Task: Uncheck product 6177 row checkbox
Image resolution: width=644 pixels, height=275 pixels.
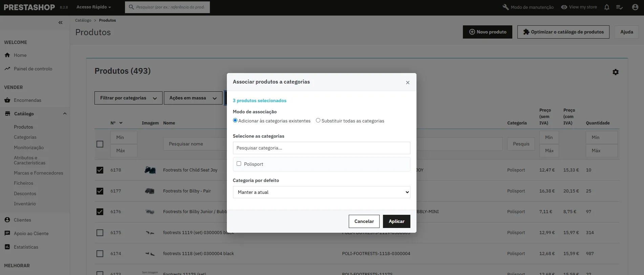Action: tap(100, 191)
